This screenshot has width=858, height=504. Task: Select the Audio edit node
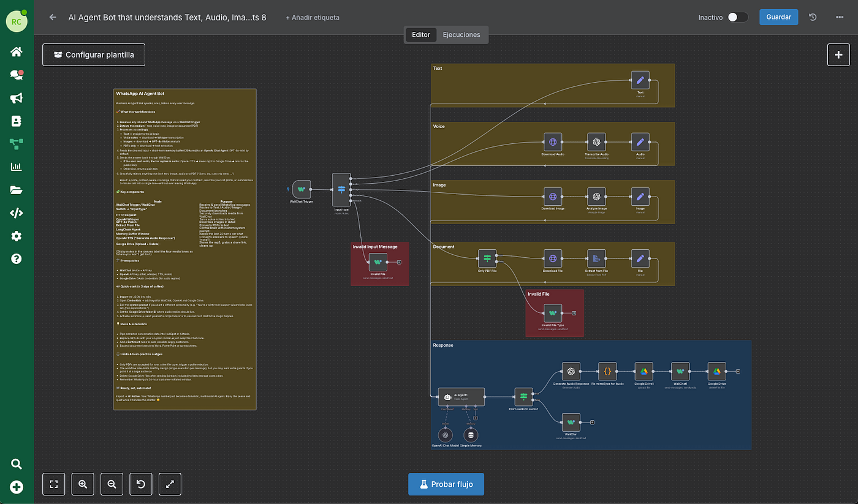tap(640, 142)
